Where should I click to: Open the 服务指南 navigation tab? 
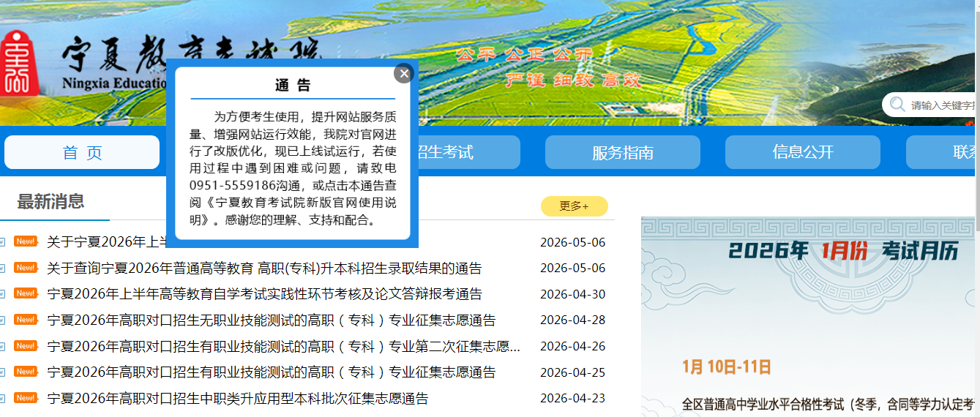point(623,152)
